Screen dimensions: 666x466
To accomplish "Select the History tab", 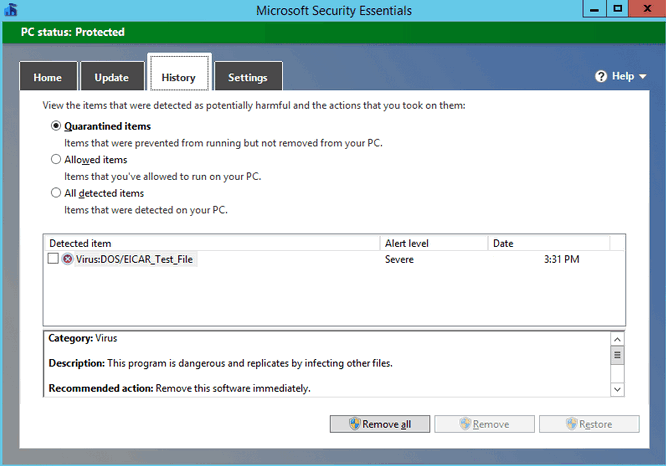I will point(179,73).
